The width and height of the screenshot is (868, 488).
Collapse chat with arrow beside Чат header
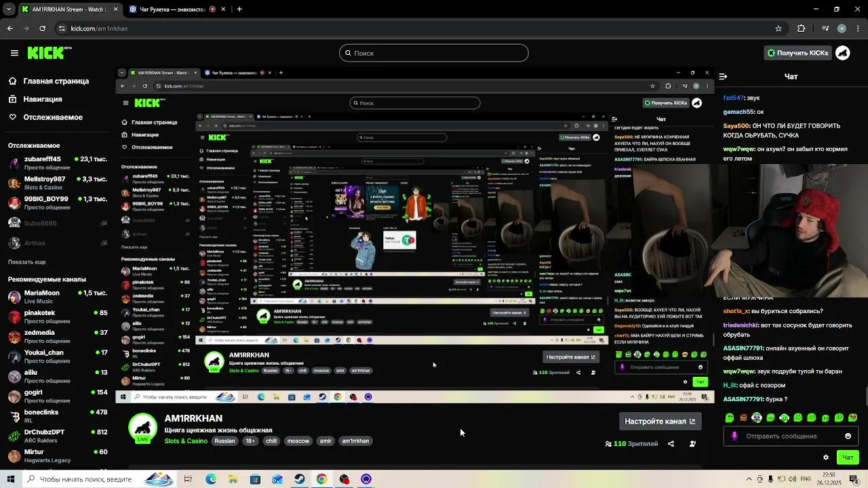(x=723, y=77)
